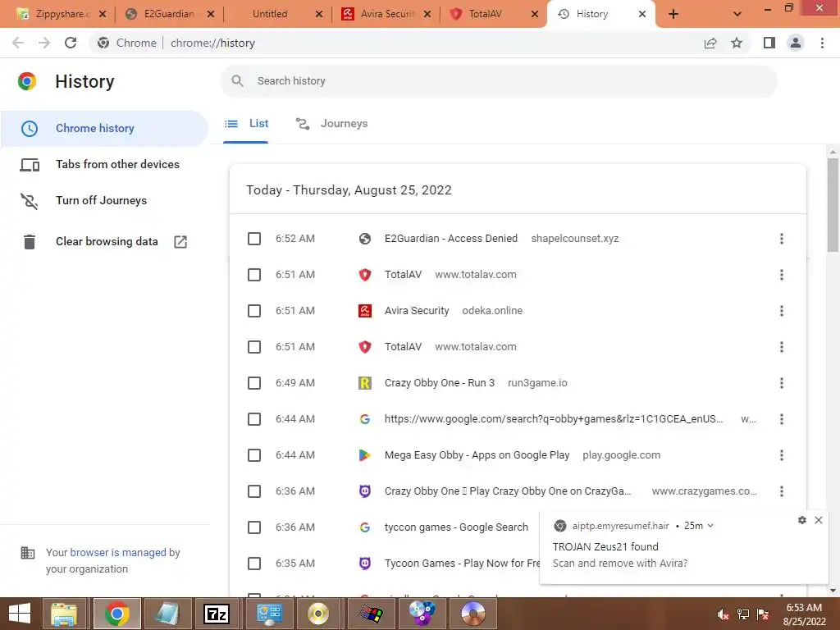Check the second TotalAV 6:51 AM entry
The image size is (840, 630).
tap(254, 347)
